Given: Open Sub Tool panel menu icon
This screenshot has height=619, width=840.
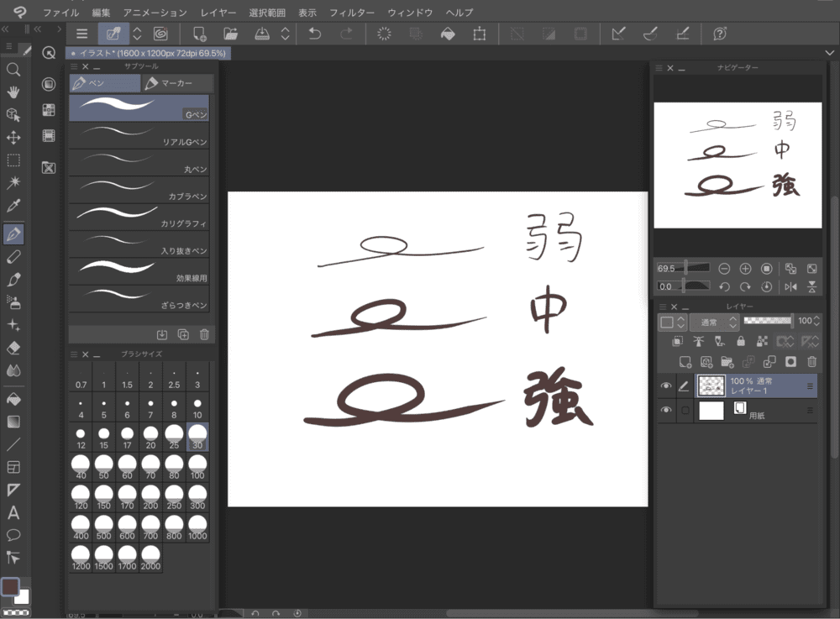Looking at the screenshot, I should pyautogui.click(x=74, y=66).
